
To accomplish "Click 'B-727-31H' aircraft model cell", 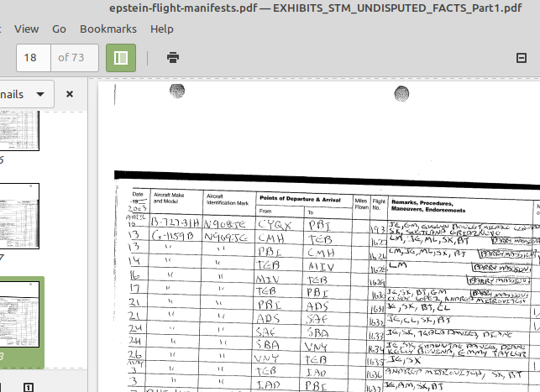I will click(175, 222).
